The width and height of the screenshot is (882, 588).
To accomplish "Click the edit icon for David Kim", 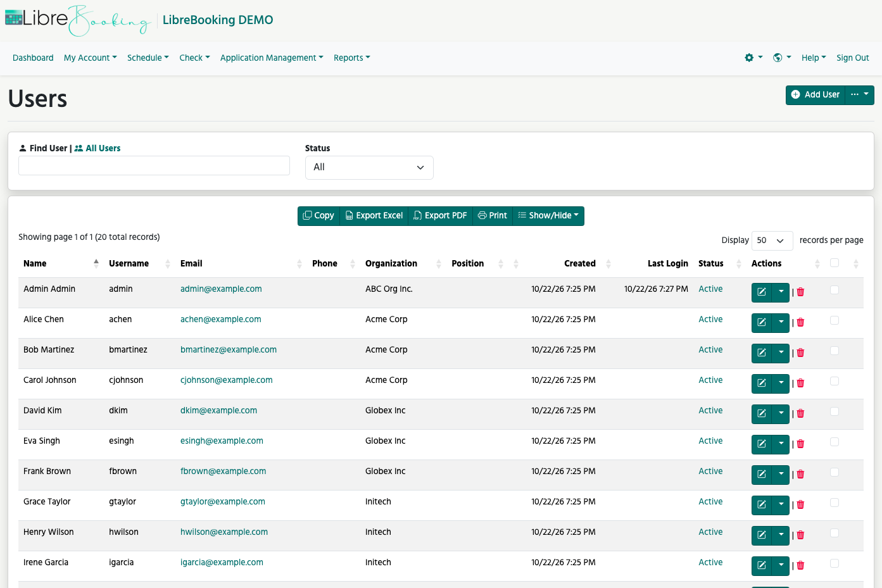I will tap(762, 414).
